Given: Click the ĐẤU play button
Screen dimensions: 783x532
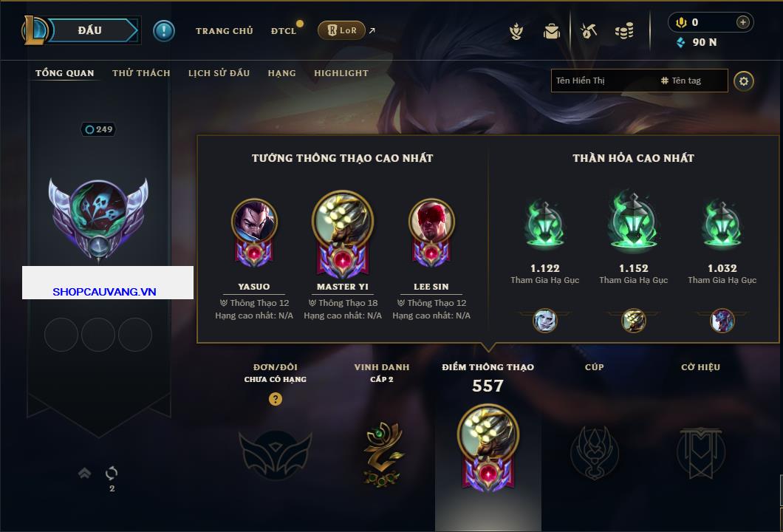Looking at the screenshot, I should point(91,30).
